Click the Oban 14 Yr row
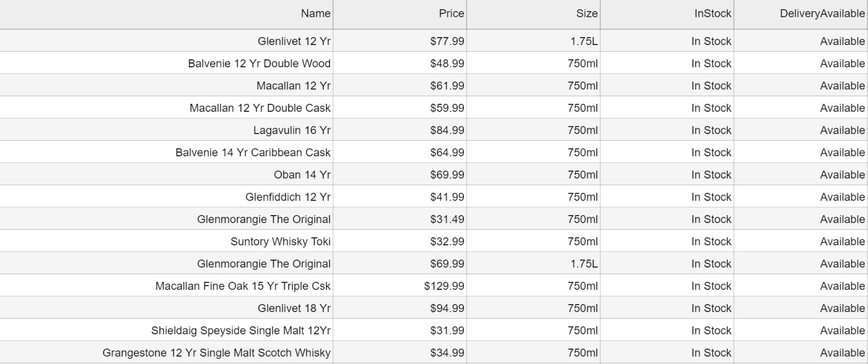Viewport: 868px width, 364px height. (x=434, y=174)
